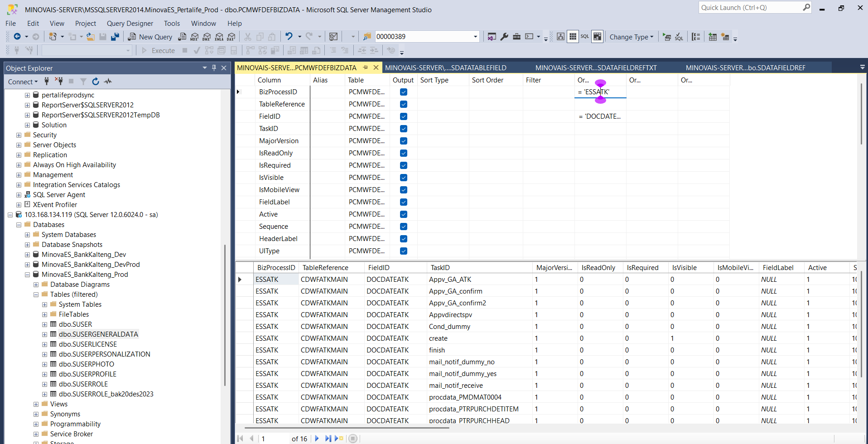Open the Project menu
Image resolution: width=868 pixels, height=444 pixels.
(x=86, y=23)
